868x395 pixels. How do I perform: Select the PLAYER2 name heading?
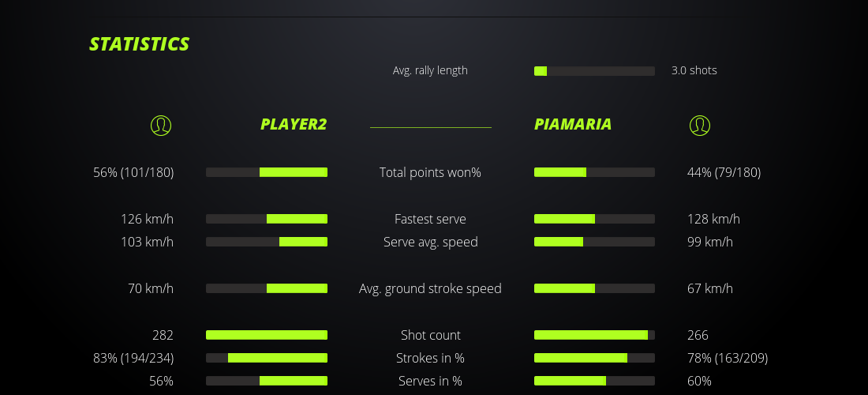294,124
